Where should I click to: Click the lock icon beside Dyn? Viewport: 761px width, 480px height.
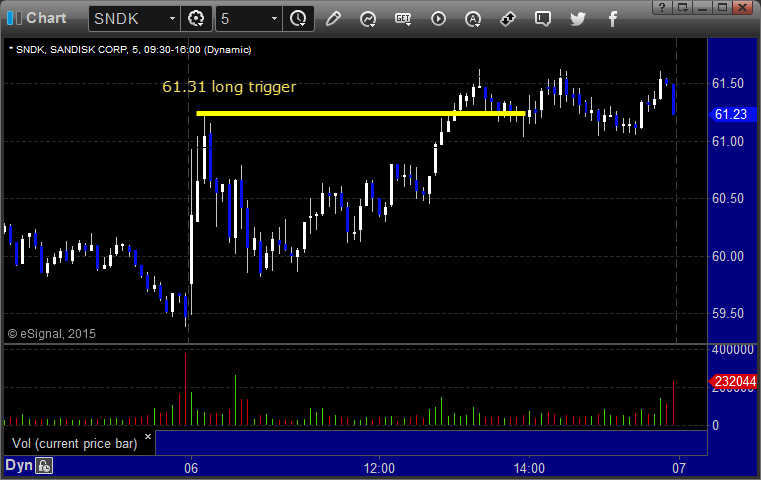click(44, 466)
